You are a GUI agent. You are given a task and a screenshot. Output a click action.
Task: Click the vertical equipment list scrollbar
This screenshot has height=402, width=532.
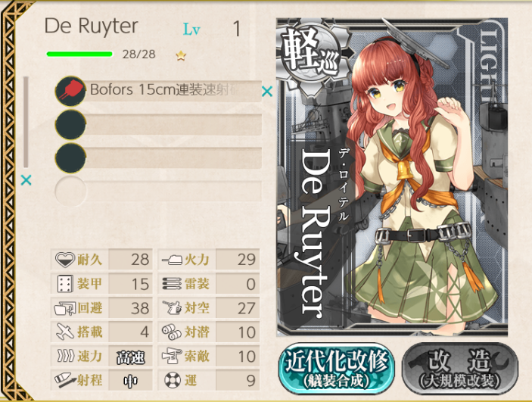tap(26, 122)
